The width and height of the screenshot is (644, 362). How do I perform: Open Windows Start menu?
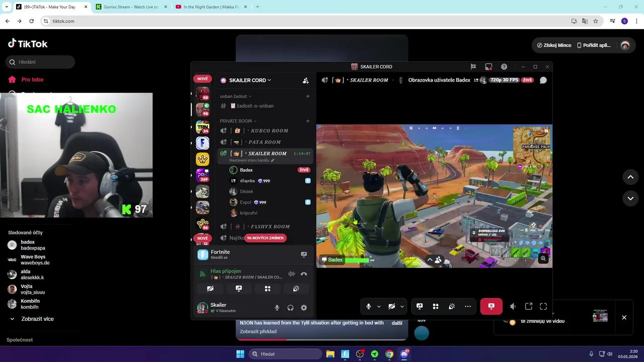[x=240, y=354]
